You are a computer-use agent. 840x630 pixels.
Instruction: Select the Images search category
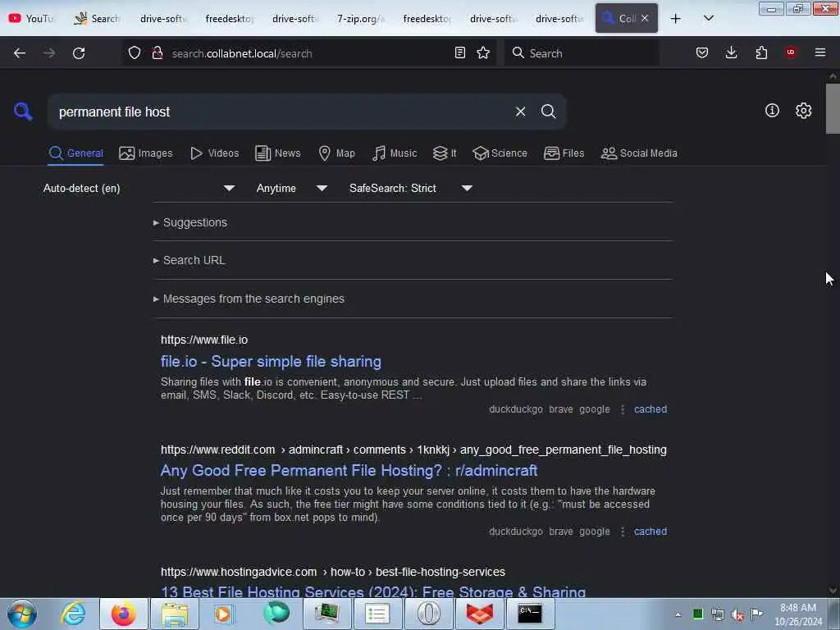[146, 153]
